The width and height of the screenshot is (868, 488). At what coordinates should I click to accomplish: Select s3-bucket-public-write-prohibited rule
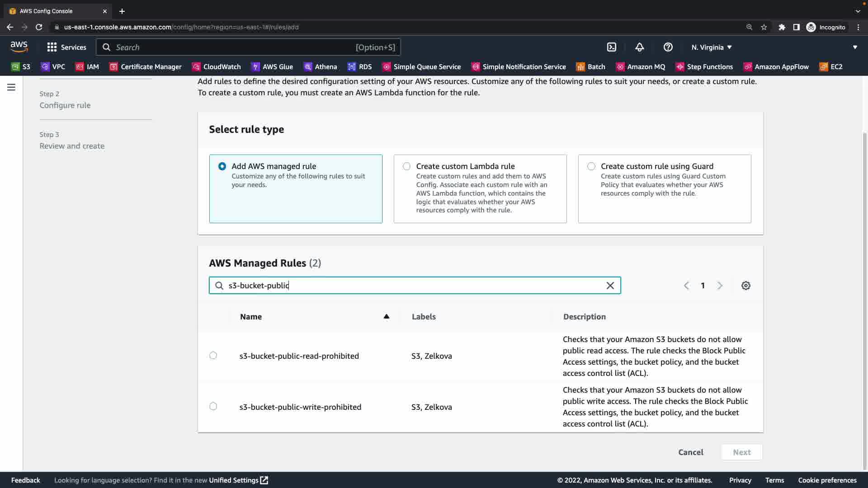tap(213, 406)
